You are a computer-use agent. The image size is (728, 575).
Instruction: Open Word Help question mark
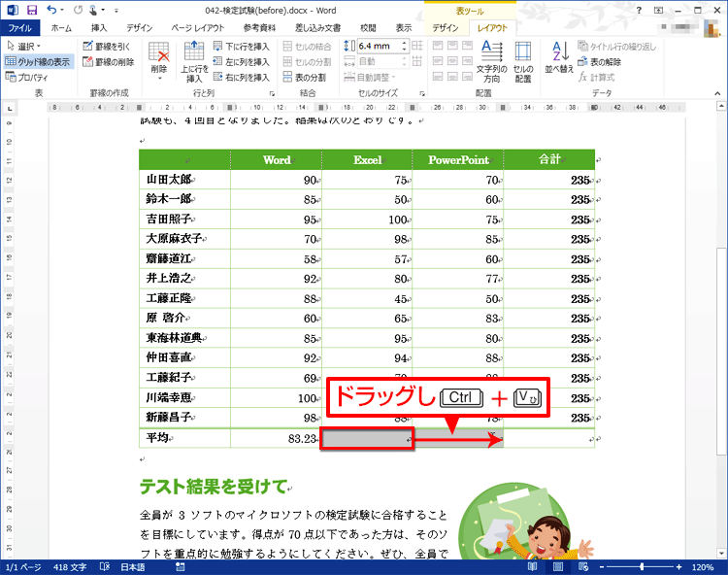click(x=639, y=11)
